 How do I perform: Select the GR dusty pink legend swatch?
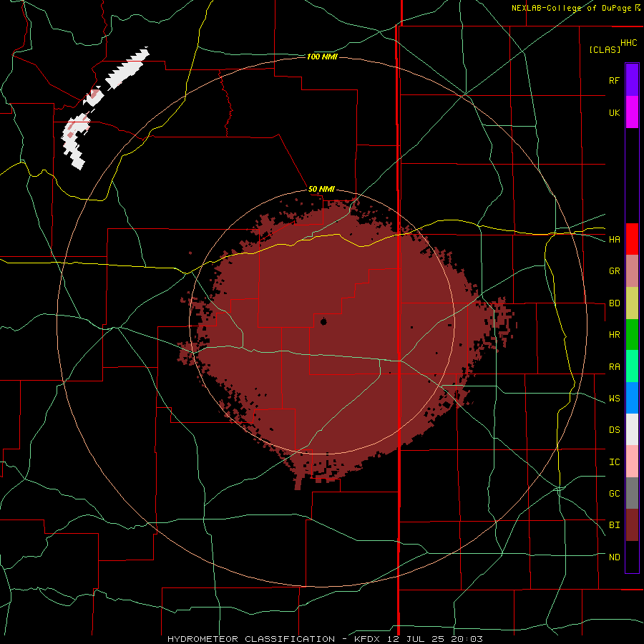(x=632, y=271)
